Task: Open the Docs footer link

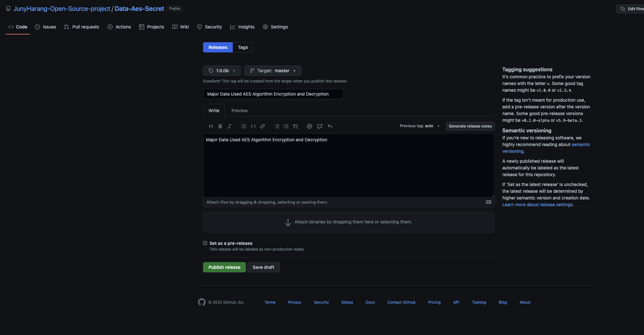Action: coord(370,302)
